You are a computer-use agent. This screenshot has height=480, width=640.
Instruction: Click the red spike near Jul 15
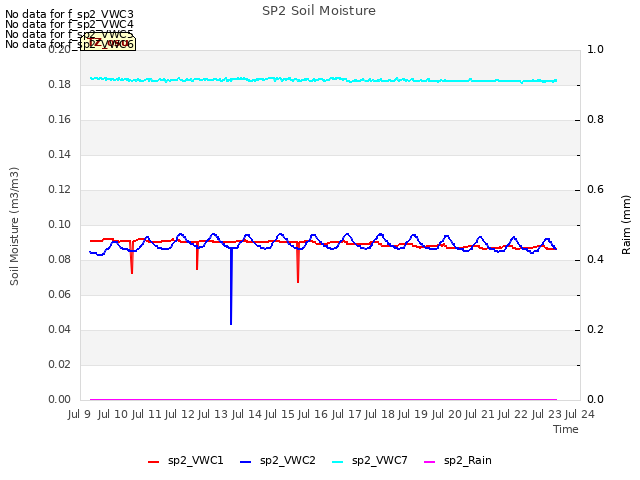298,263
